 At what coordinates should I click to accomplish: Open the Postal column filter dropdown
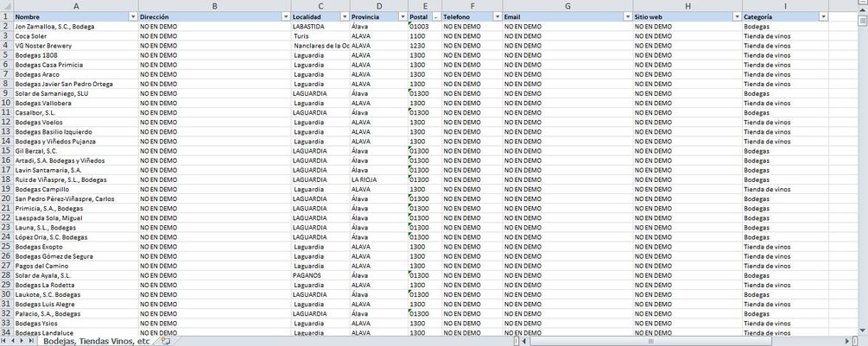435,17
